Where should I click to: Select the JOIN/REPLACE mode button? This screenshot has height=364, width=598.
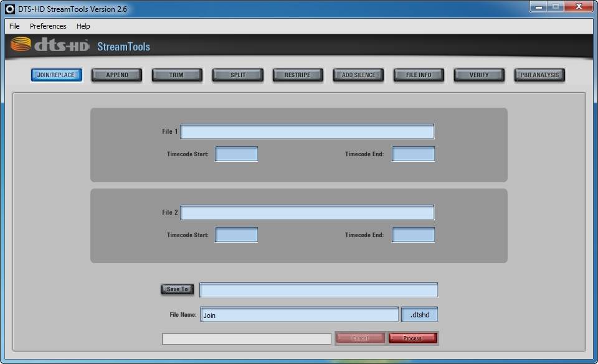(56, 75)
